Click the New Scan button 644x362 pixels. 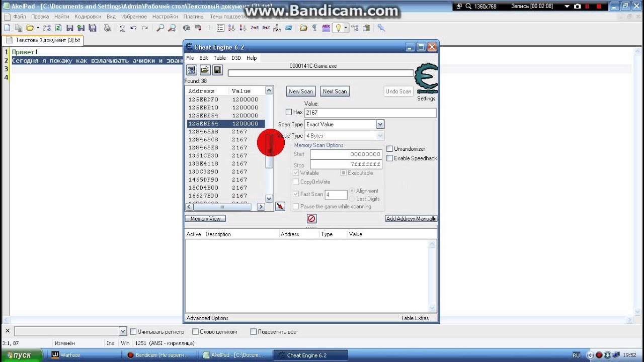[x=301, y=91]
